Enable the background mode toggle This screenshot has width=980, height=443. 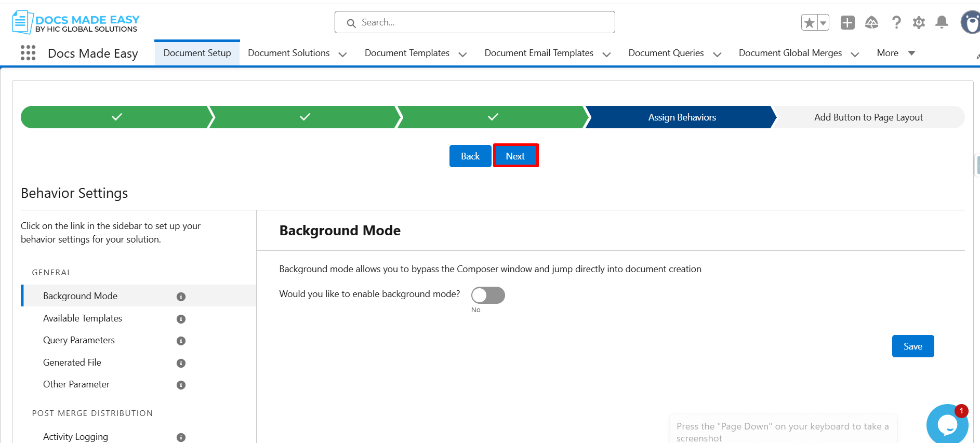[x=488, y=295]
